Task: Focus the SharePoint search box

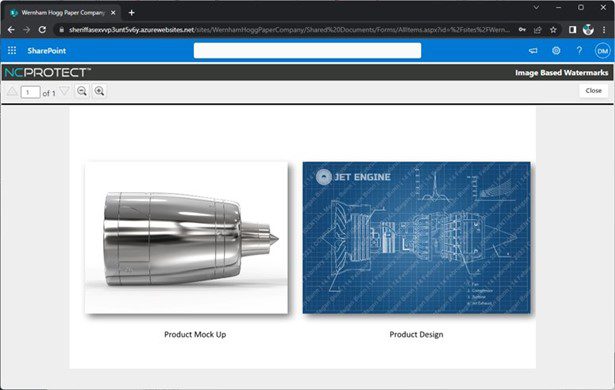Action: tap(307, 51)
